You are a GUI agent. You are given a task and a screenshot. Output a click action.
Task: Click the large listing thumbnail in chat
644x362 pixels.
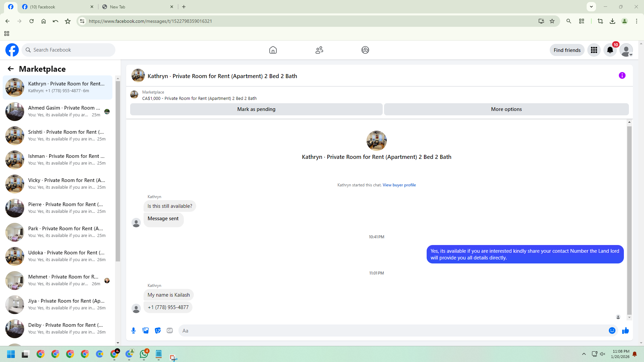376,141
